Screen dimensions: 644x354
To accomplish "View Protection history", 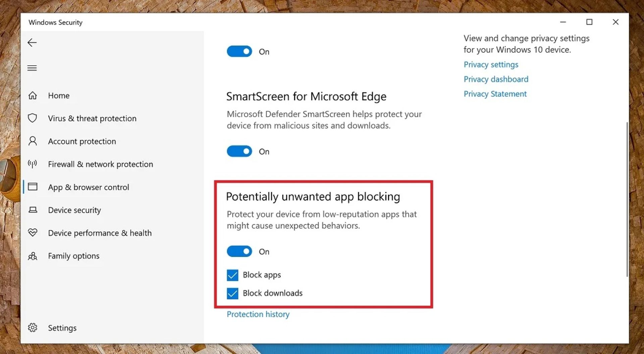I will [258, 314].
